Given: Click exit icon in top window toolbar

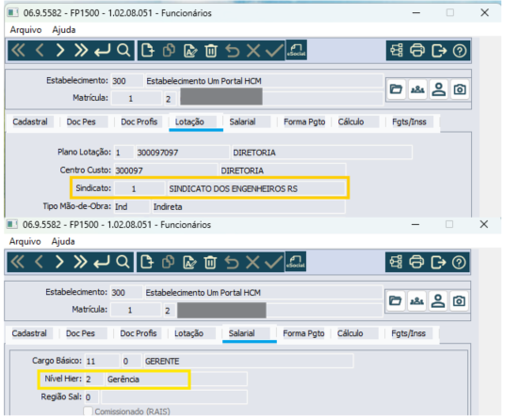Looking at the screenshot, I should tap(439, 51).
